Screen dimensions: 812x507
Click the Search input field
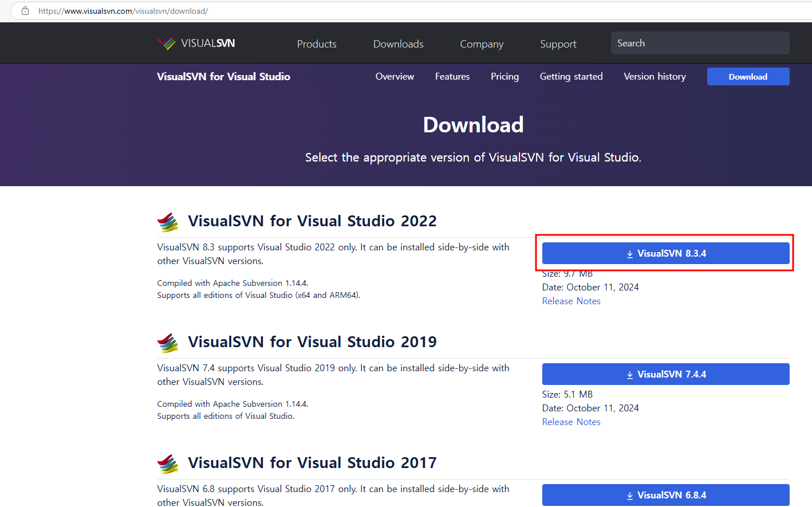[x=700, y=43]
